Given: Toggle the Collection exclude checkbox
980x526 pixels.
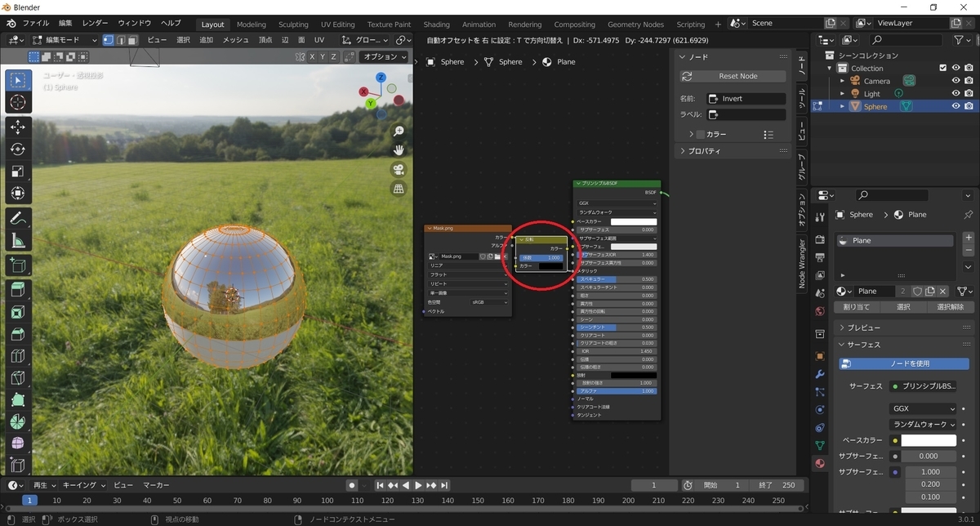Looking at the screenshot, I should (943, 68).
